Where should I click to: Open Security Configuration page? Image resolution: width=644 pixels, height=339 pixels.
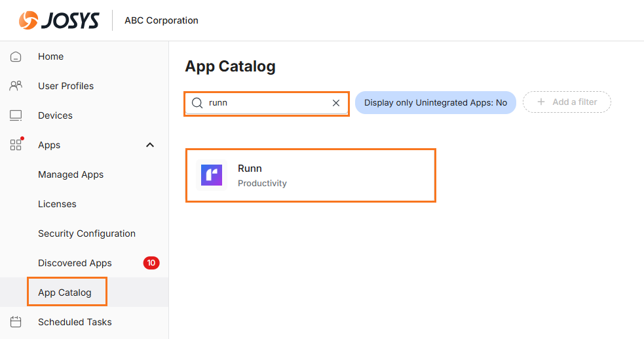tap(86, 233)
